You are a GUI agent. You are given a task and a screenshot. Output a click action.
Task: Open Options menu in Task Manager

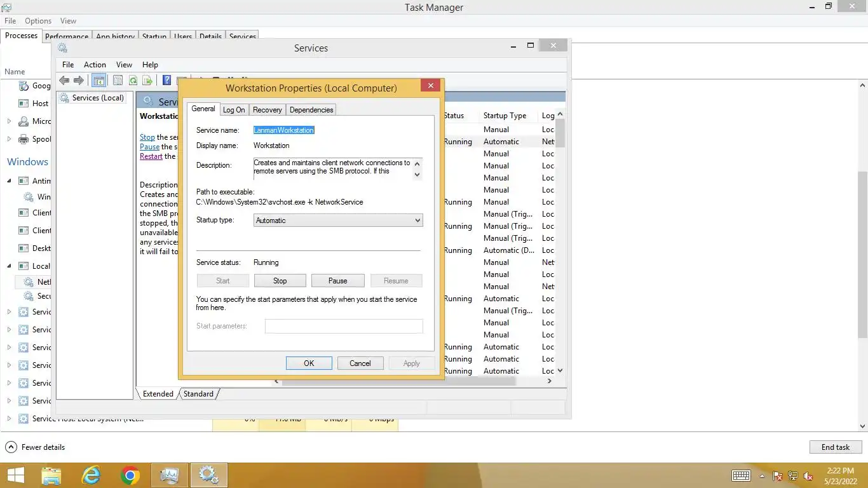pyautogui.click(x=38, y=21)
